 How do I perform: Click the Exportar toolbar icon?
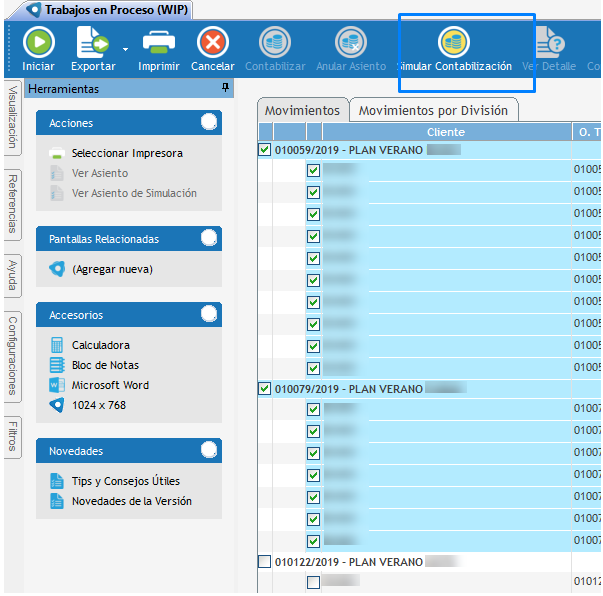pyautogui.click(x=90, y=44)
